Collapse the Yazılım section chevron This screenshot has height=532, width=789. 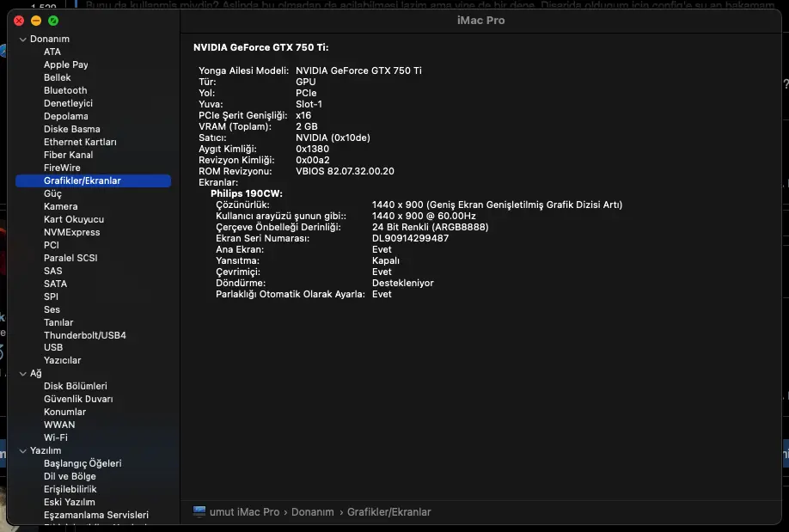click(x=22, y=451)
